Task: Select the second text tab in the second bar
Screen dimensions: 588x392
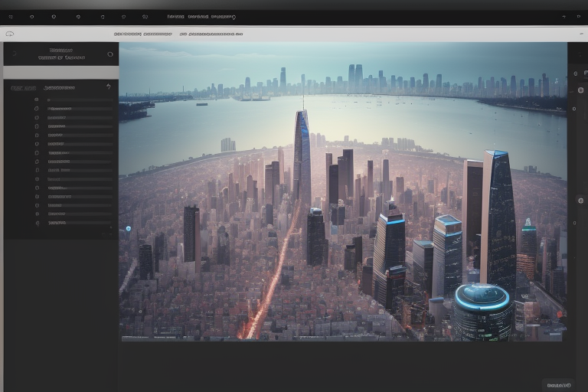Action: [211, 34]
